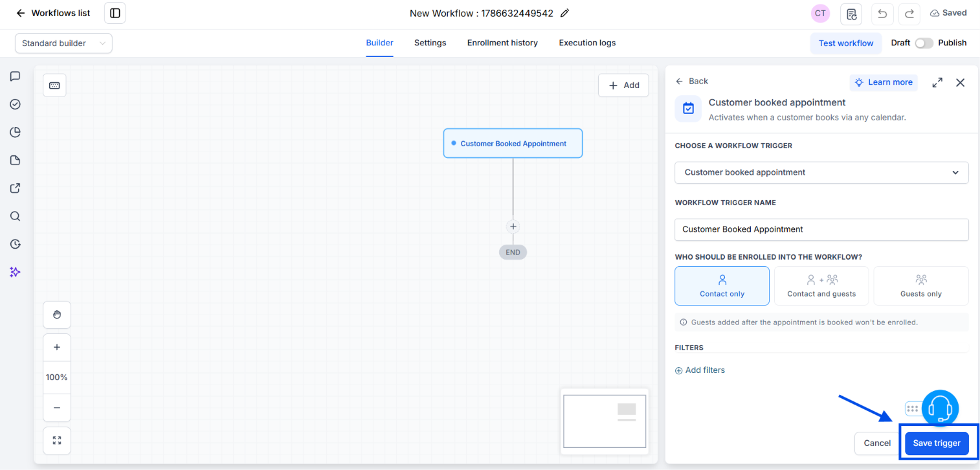Go back to Workflows list
The image size is (980, 470).
[x=53, y=13]
